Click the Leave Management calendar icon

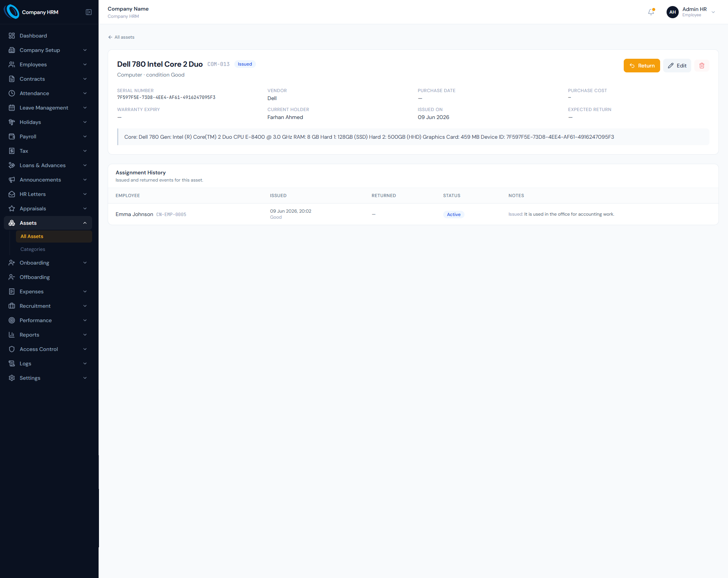[x=12, y=108]
